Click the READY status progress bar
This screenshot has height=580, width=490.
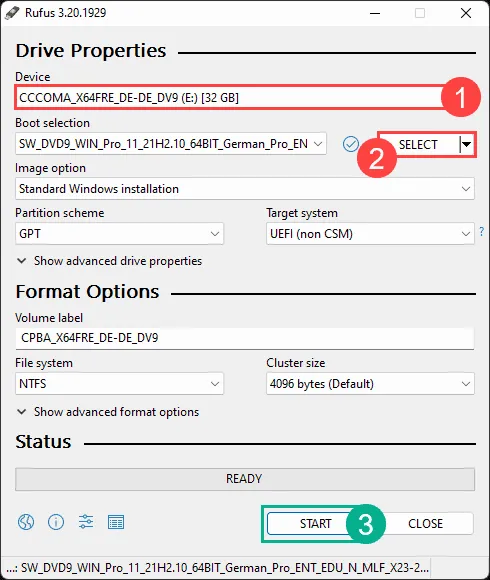[x=245, y=479]
